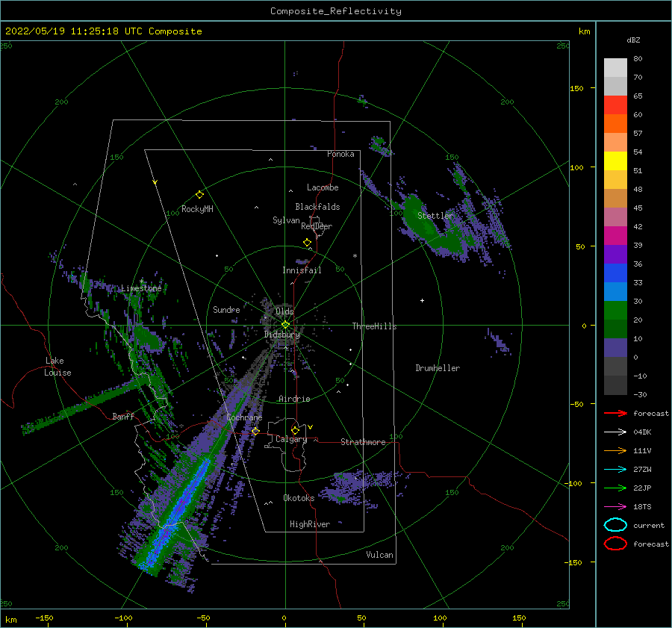Click the Sundre town label
This screenshot has height=628, width=672.
[226, 309]
